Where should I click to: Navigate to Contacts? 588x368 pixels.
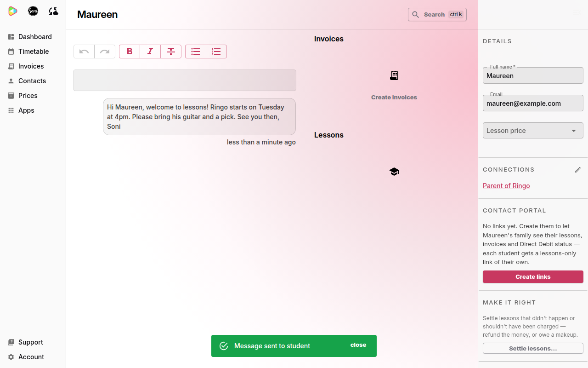33,81
